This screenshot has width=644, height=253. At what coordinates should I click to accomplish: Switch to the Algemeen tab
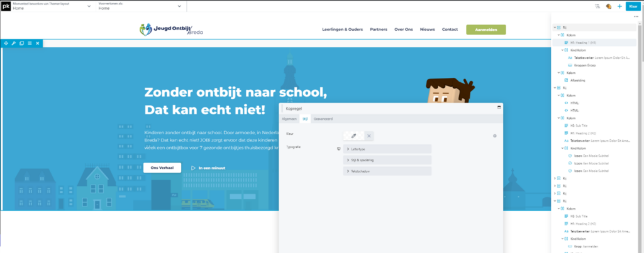pos(289,118)
